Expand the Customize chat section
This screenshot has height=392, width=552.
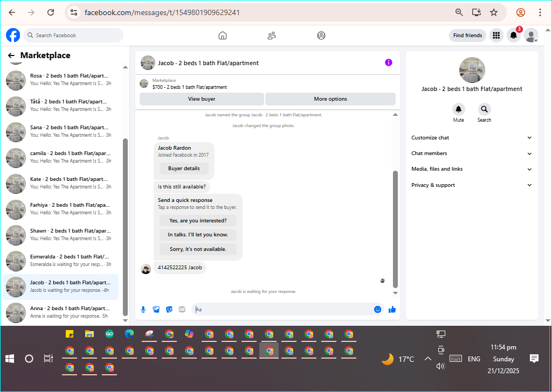[x=472, y=138]
